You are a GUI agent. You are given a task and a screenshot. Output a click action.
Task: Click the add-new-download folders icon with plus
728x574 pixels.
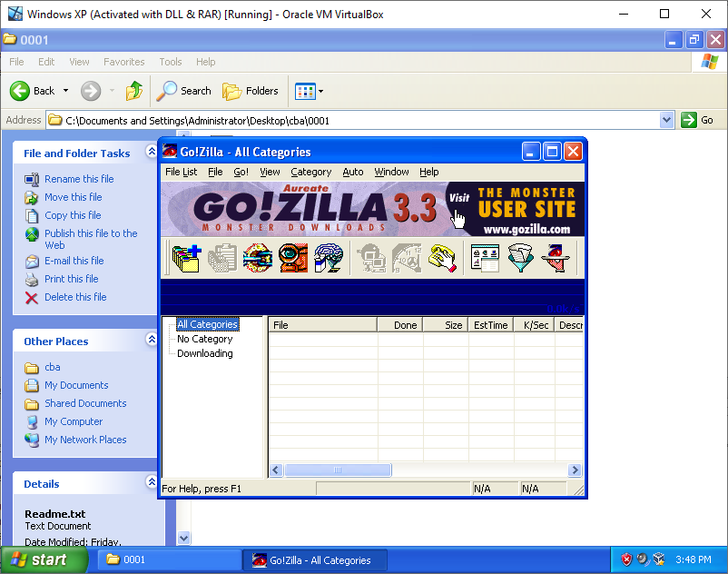click(186, 258)
